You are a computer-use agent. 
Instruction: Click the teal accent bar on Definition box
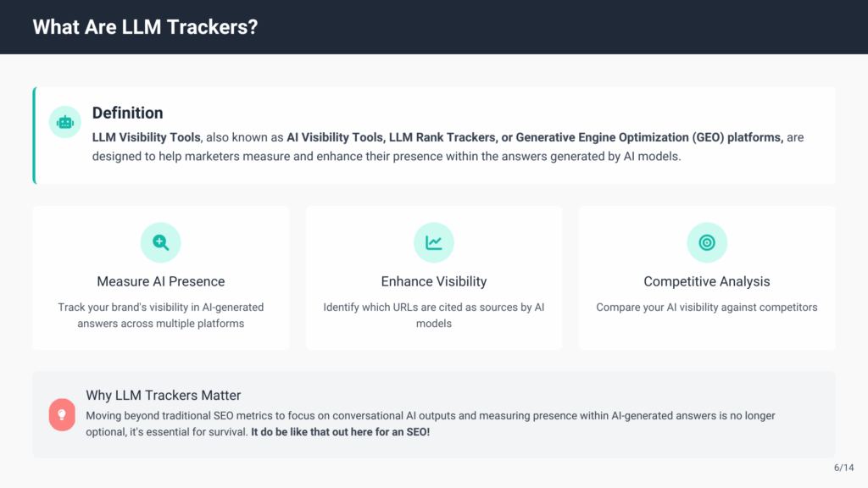[x=34, y=136]
